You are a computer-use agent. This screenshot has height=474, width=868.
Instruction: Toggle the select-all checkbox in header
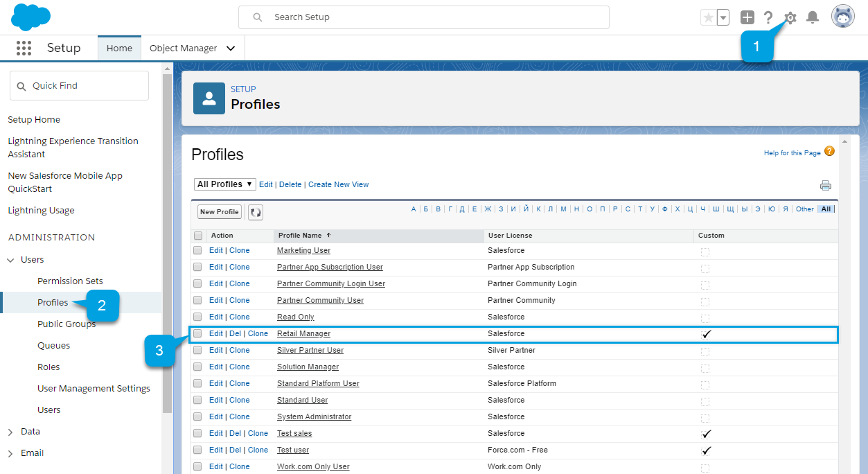(x=197, y=236)
